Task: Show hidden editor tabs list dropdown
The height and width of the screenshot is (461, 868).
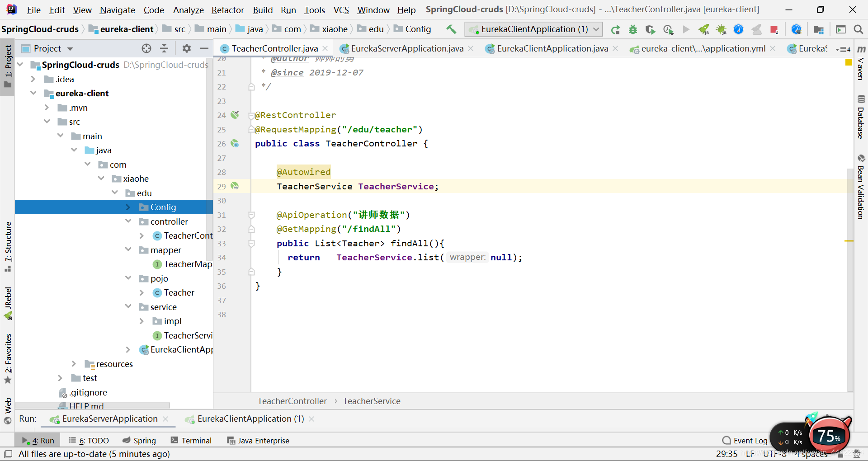Action: click(x=843, y=49)
